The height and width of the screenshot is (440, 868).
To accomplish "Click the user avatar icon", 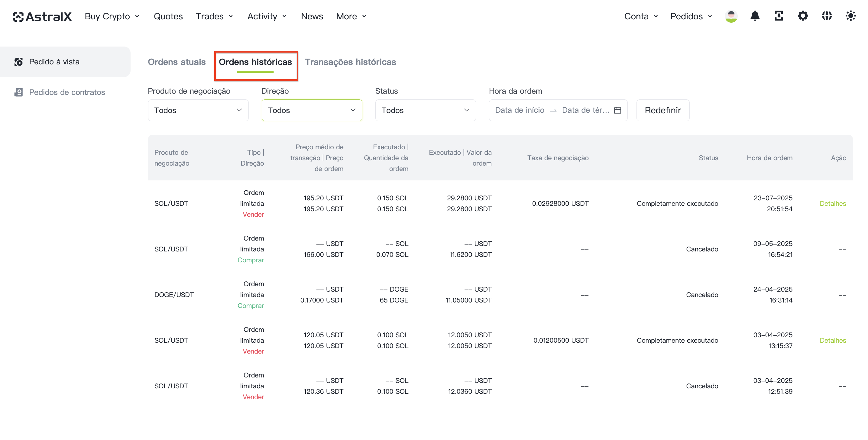I will click(731, 16).
